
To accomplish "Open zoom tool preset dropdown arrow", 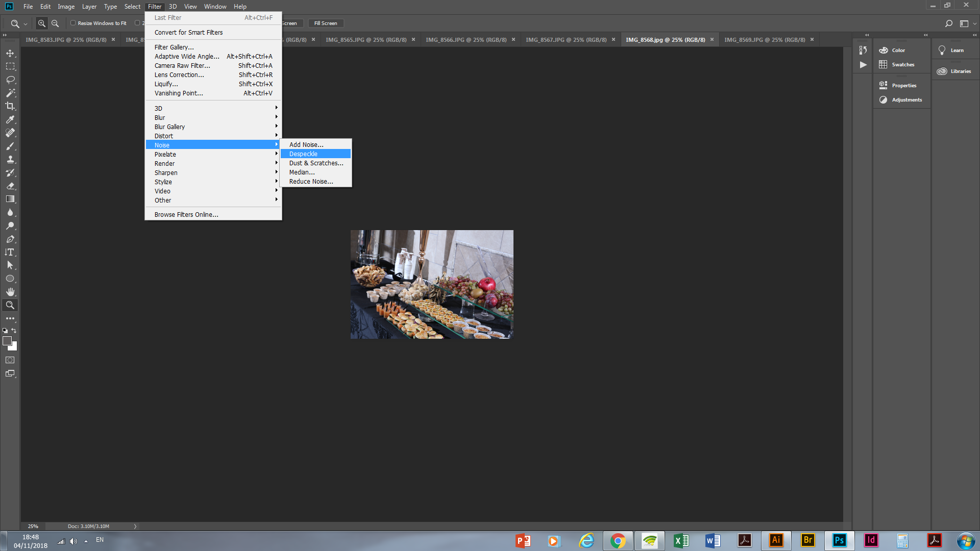I will (x=26, y=24).
